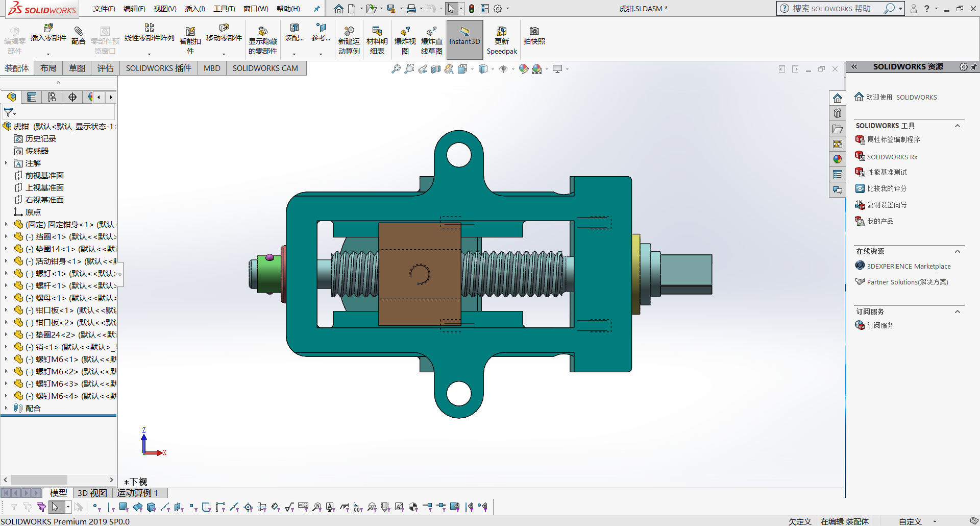Toggle filter vertices in selection filter bar

pyautogui.click(x=96, y=507)
